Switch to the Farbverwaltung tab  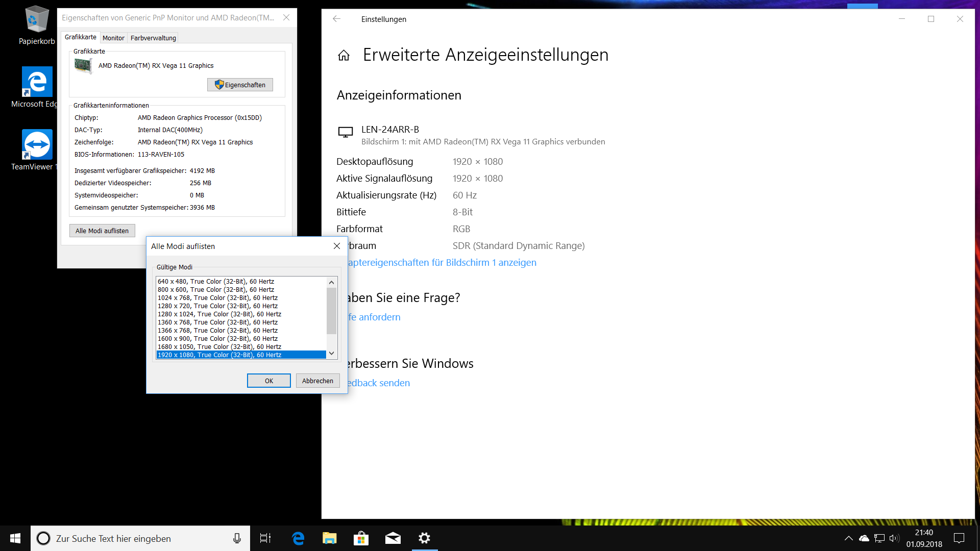tap(153, 38)
